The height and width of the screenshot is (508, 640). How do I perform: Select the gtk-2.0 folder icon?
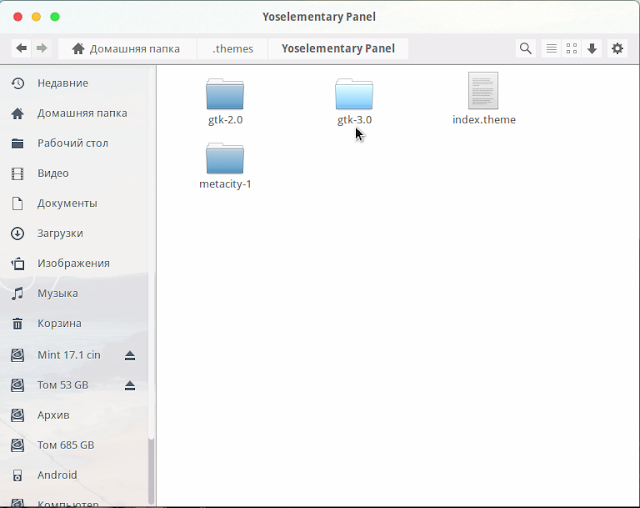click(x=225, y=94)
